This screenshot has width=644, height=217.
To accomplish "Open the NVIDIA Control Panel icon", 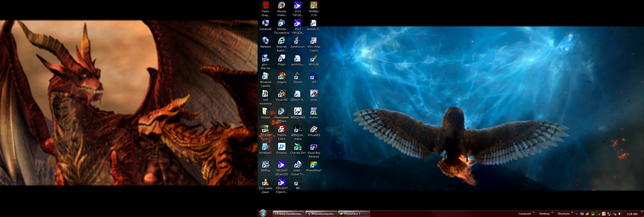I will (265, 130).
